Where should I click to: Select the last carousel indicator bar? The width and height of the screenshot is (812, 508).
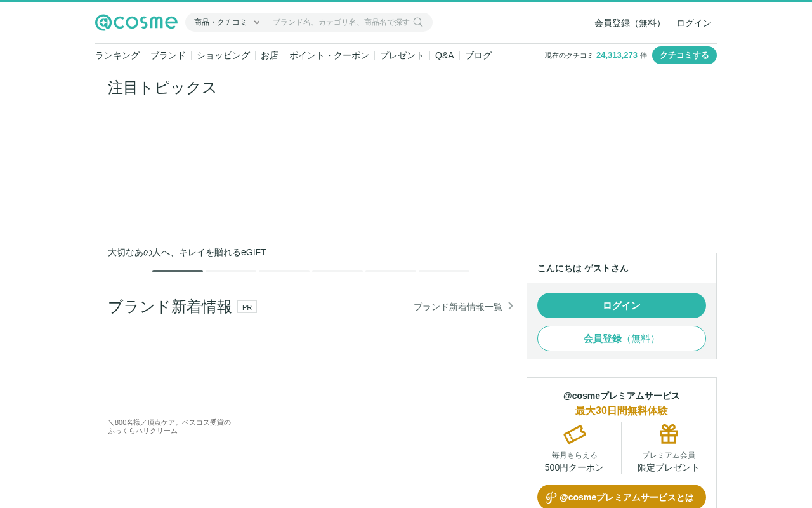click(x=444, y=271)
